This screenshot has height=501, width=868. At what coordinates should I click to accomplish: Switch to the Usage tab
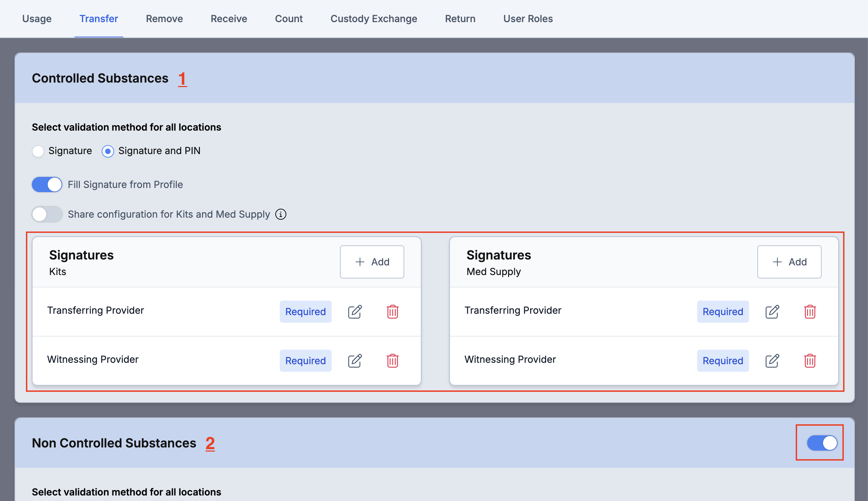pos(37,19)
